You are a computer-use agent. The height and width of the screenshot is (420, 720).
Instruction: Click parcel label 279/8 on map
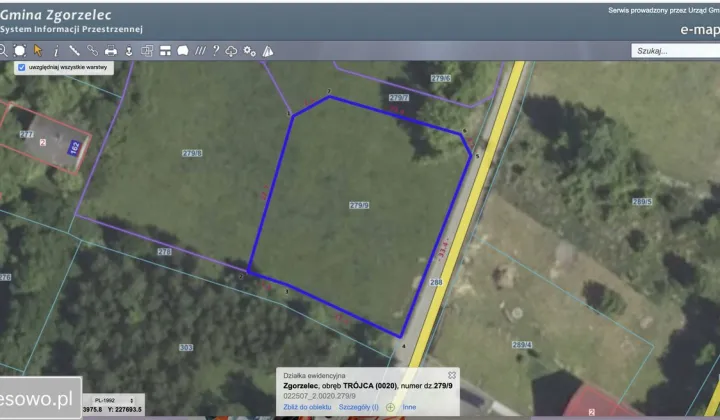click(x=192, y=153)
